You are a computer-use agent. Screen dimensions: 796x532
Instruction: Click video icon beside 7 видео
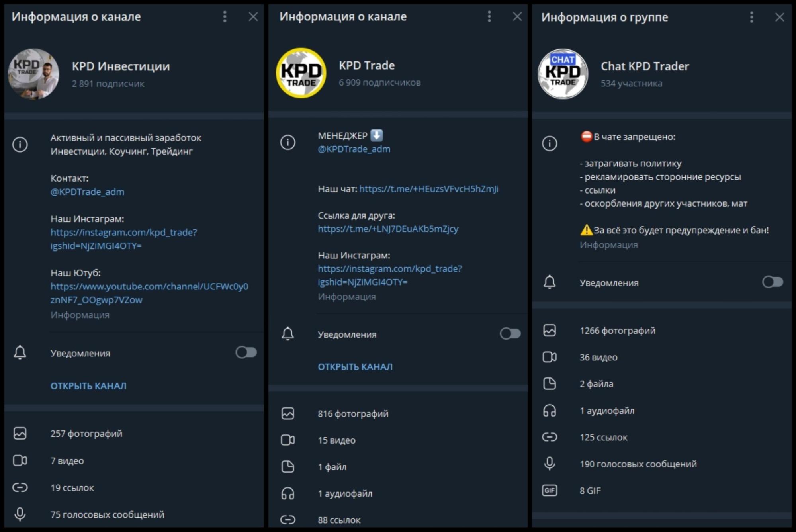20,460
